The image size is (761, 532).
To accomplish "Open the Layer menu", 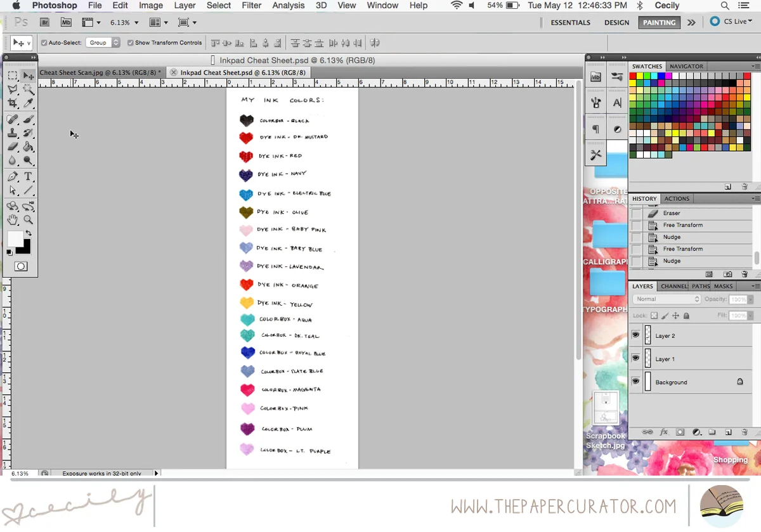I will tap(185, 5).
